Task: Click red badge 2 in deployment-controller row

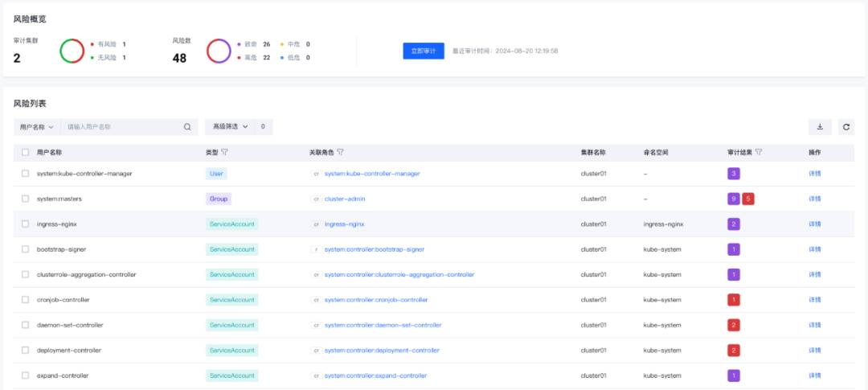Action: (734, 351)
